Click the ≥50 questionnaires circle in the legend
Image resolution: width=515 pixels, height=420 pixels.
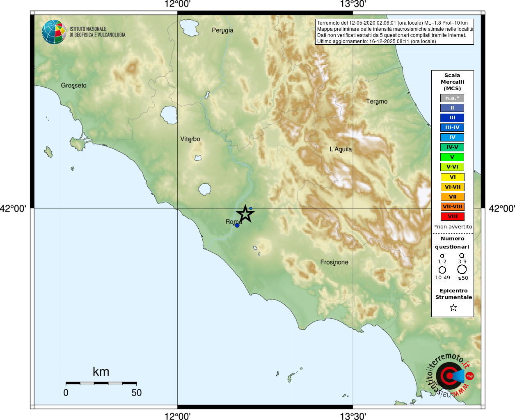[x=462, y=269]
